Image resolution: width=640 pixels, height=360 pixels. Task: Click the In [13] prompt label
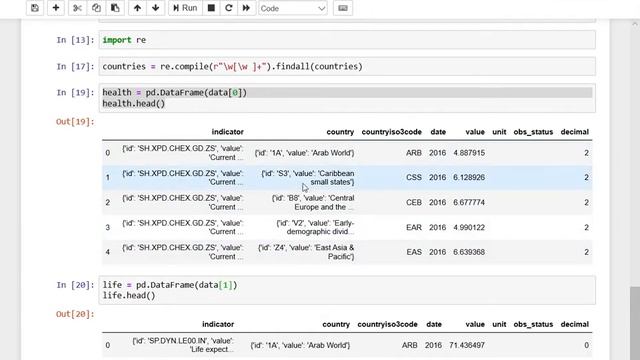pos(75,40)
